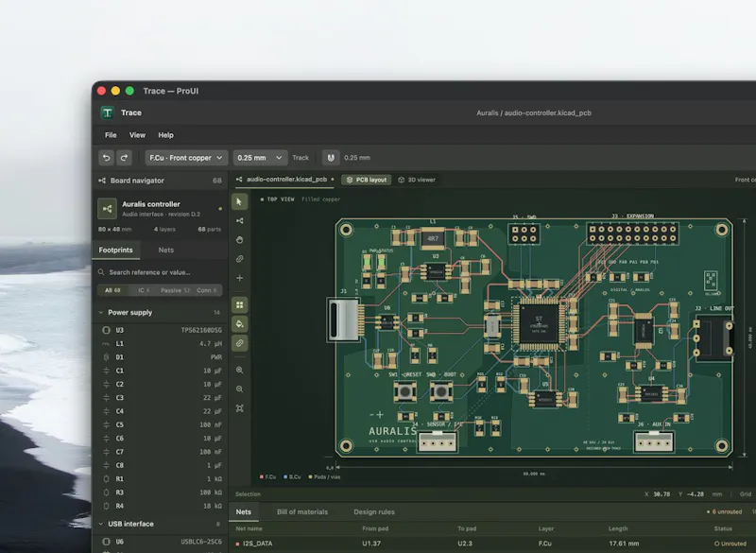Click the undo arrow in the toolbar

click(107, 158)
